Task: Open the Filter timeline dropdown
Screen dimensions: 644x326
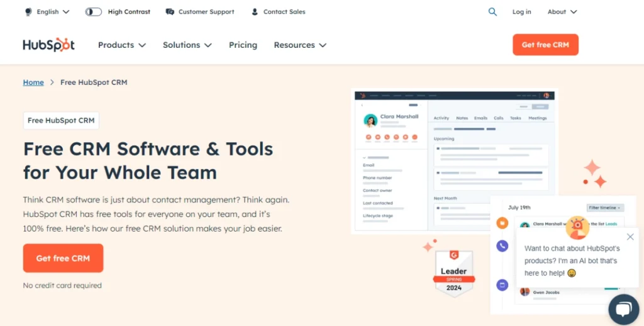Action: [x=606, y=208]
